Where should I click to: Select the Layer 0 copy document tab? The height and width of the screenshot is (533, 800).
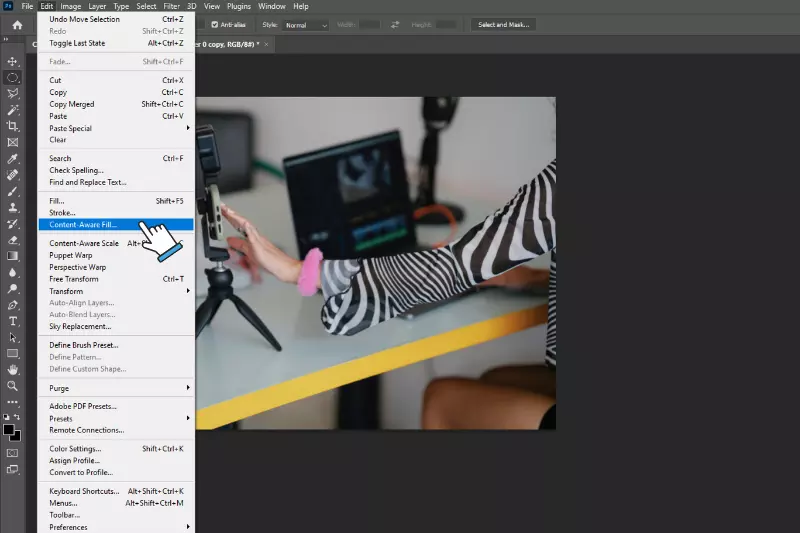pyautogui.click(x=227, y=44)
